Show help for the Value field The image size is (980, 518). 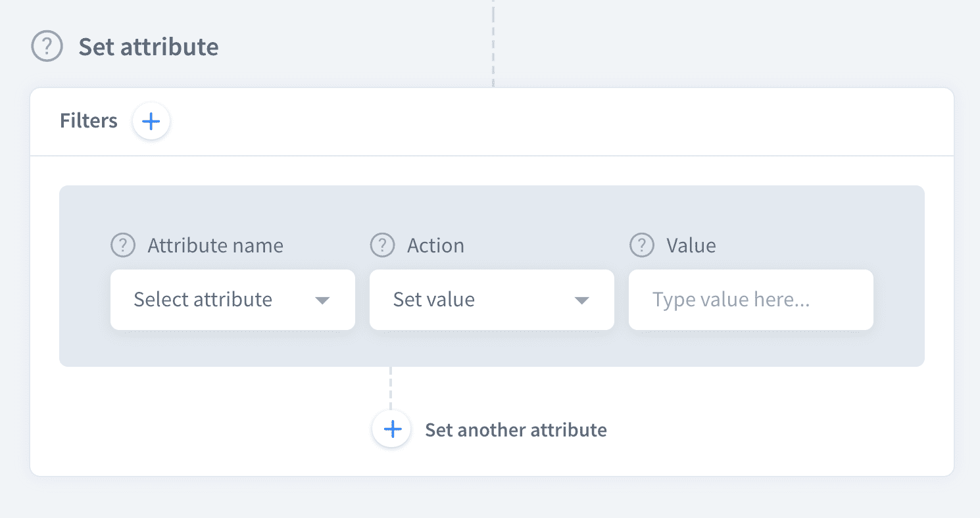(x=641, y=246)
